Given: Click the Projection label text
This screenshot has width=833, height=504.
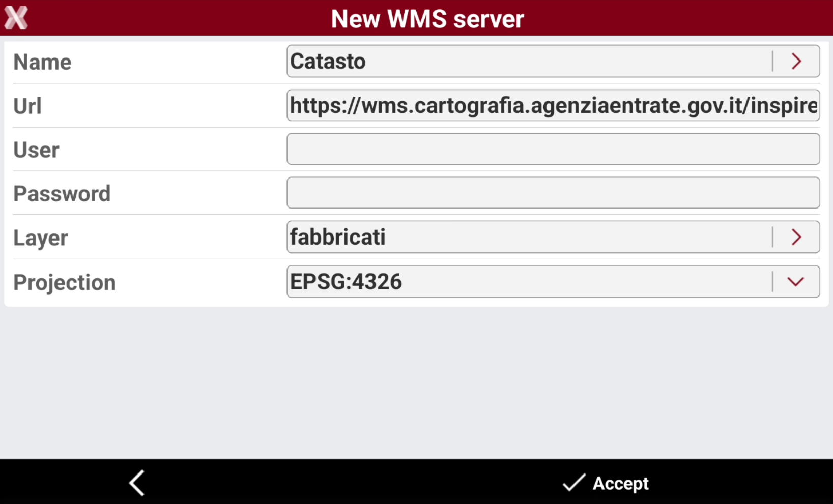Looking at the screenshot, I should click(65, 283).
